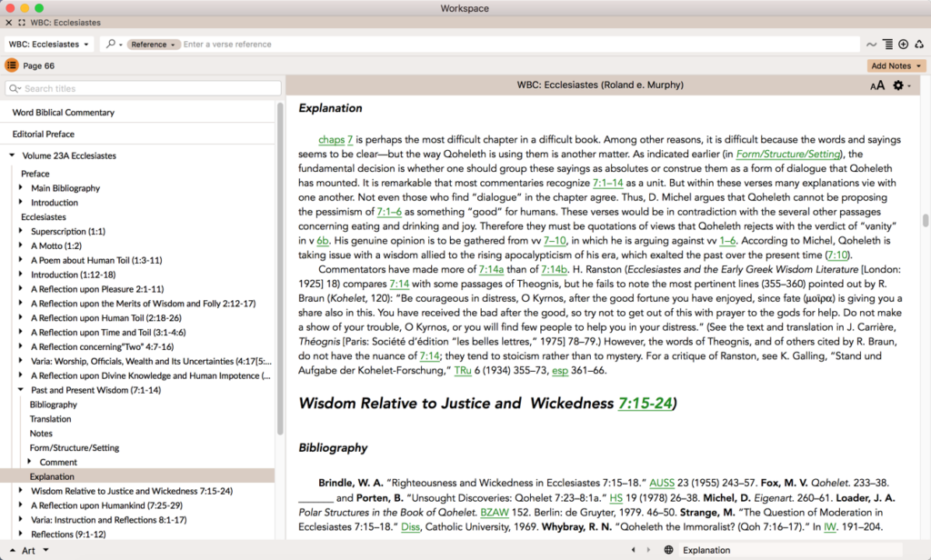Adjust text size with the AA icon
The width and height of the screenshot is (931, 560).
tap(876, 85)
